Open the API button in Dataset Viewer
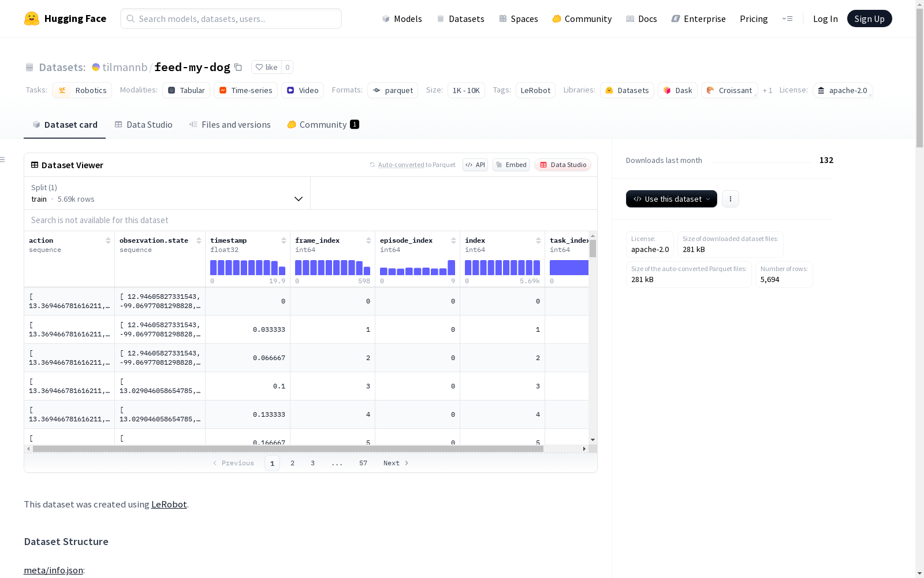This screenshot has width=924, height=578. tap(475, 165)
